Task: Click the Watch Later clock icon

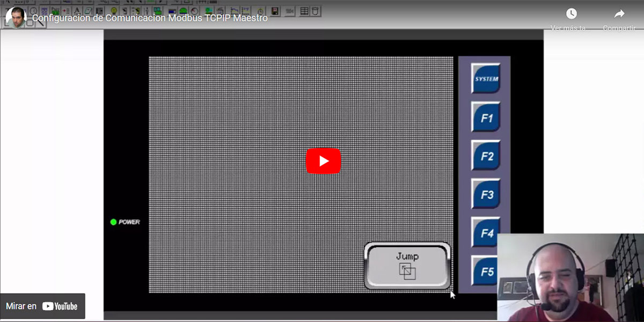Action: tap(571, 14)
